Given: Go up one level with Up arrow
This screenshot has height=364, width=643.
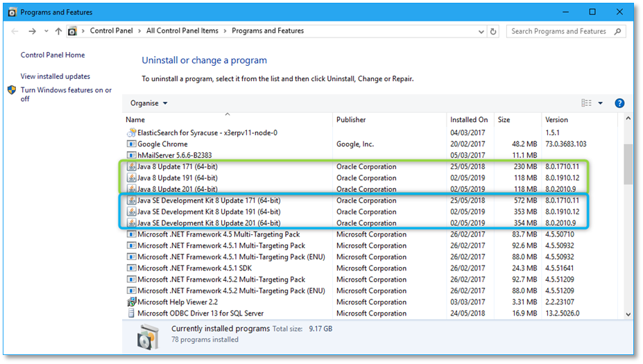Looking at the screenshot, I should (x=58, y=31).
